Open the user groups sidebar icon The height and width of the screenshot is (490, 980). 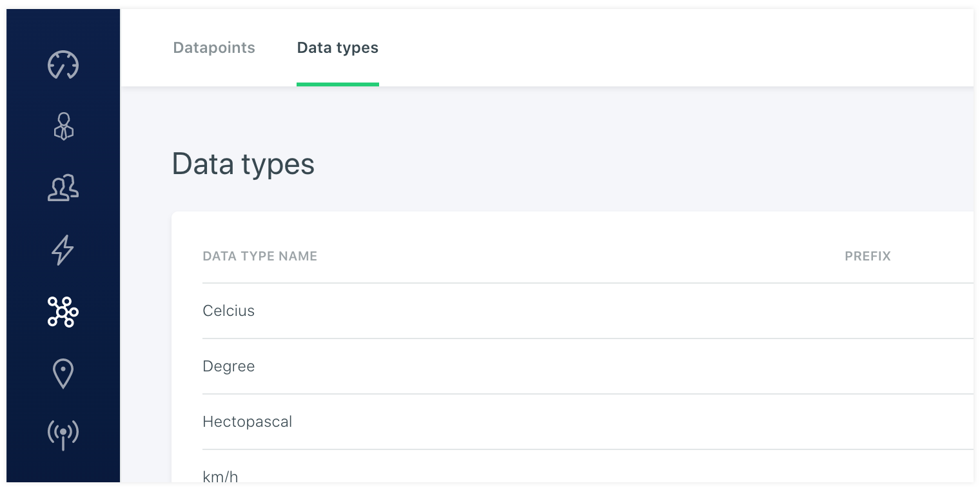pos(63,188)
